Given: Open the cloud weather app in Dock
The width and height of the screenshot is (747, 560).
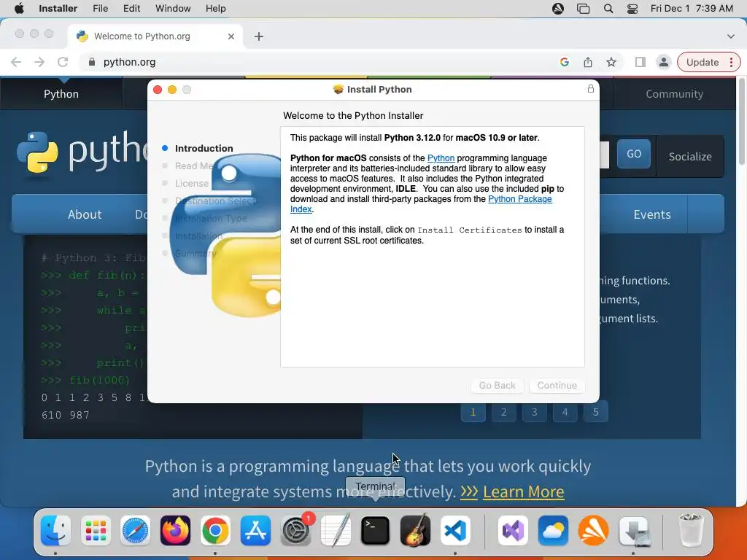Looking at the screenshot, I should 553,530.
